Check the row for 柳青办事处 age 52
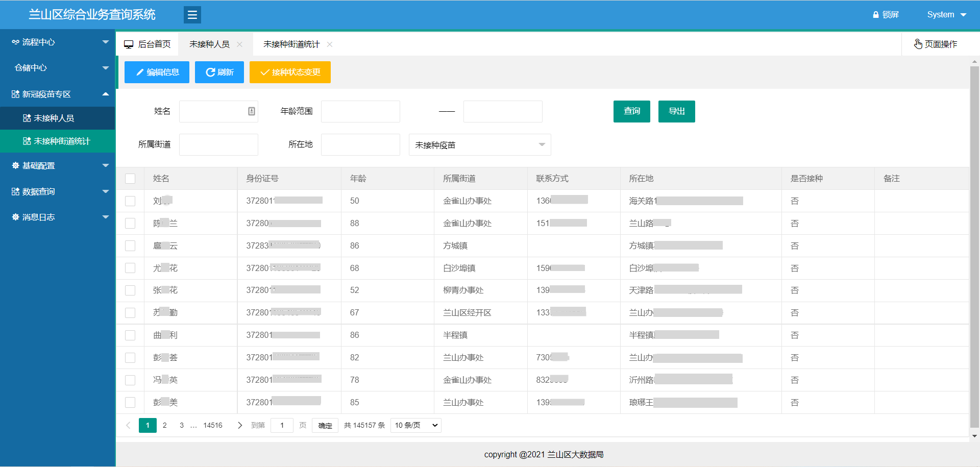The width and height of the screenshot is (980, 467). click(x=130, y=290)
